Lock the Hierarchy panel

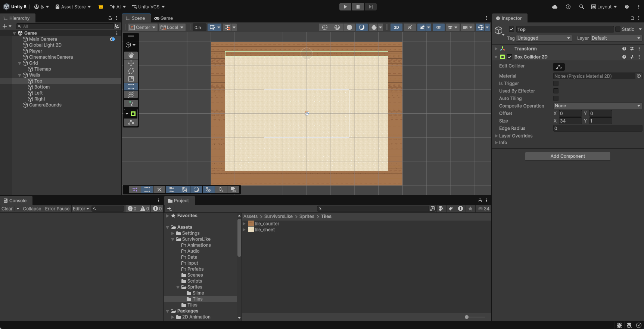tap(110, 18)
